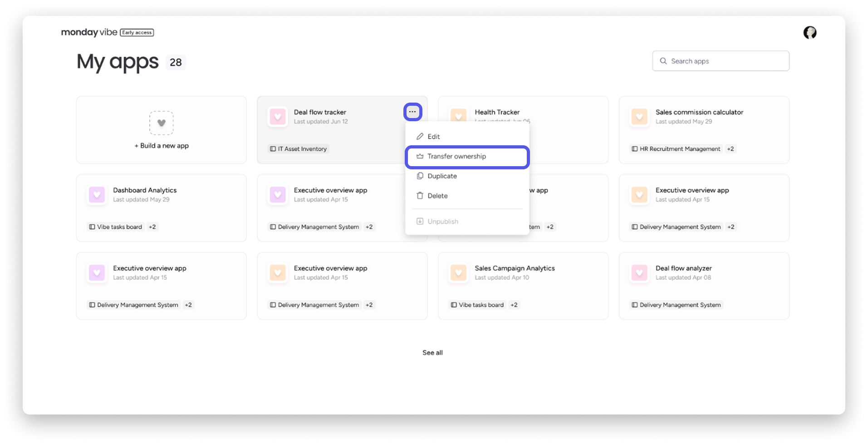Click the dashed heart icon above Build a new app
Viewport: 868px width, 444px height.
tap(162, 123)
